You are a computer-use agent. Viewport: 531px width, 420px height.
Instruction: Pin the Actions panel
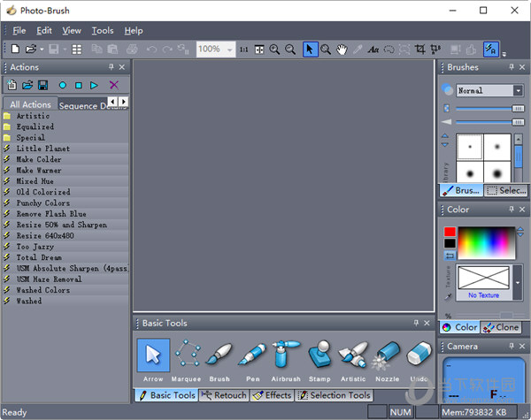(x=112, y=67)
